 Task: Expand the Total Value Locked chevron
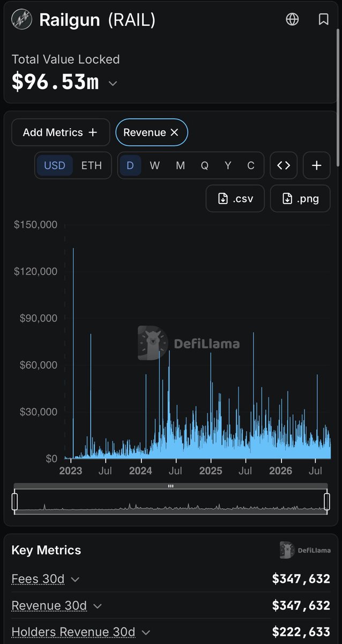(113, 83)
